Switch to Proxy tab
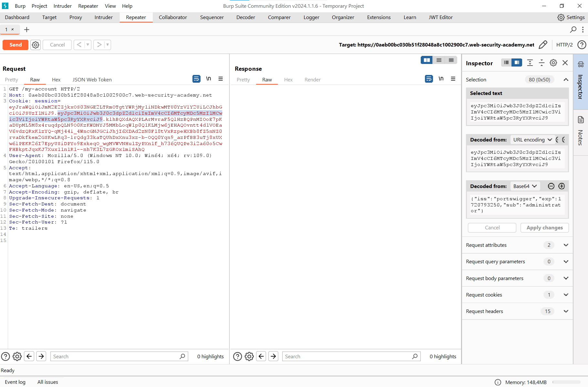 [x=76, y=17]
